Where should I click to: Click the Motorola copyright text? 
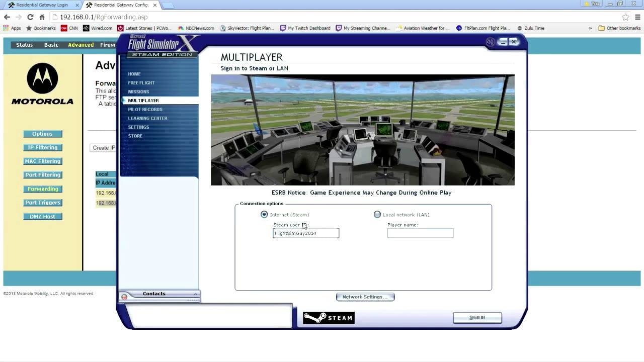(x=48, y=294)
